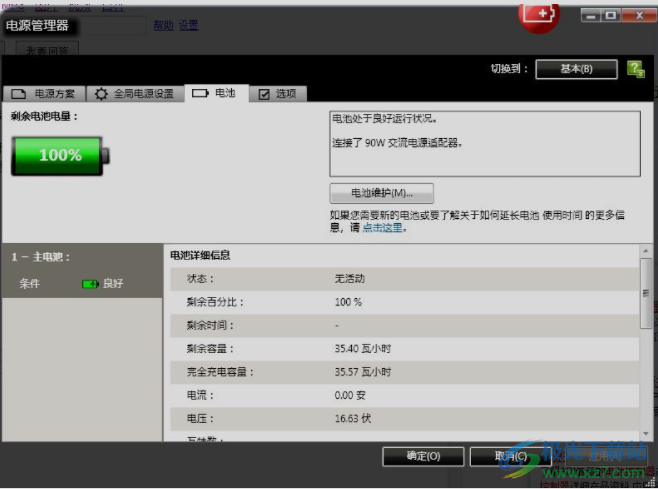
Task: Open the 选项 tab
Action: click(x=278, y=94)
